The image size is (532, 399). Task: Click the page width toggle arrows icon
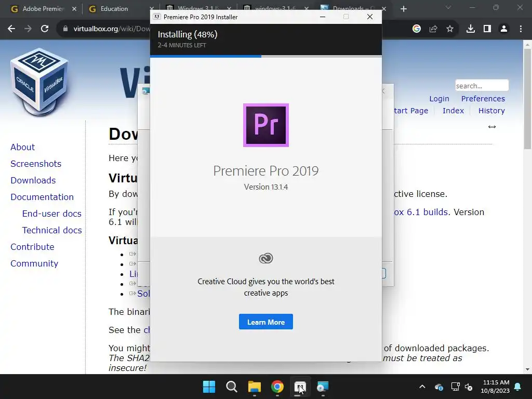click(x=492, y=127)
